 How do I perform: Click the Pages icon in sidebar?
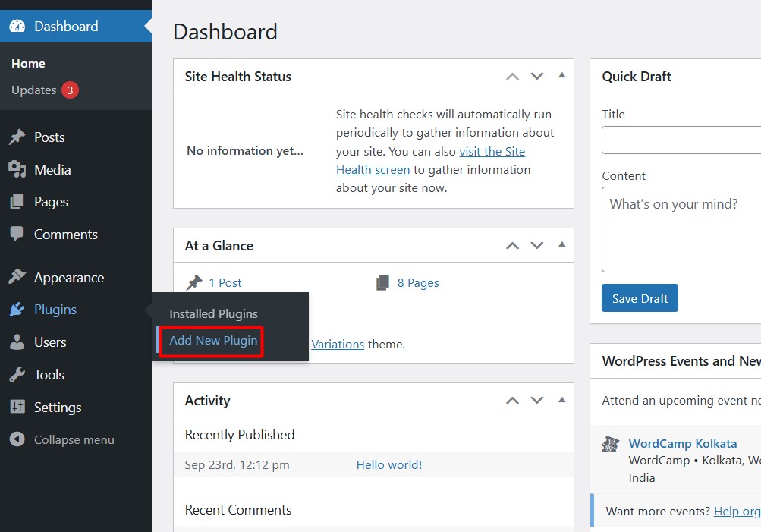pos(17,201)
